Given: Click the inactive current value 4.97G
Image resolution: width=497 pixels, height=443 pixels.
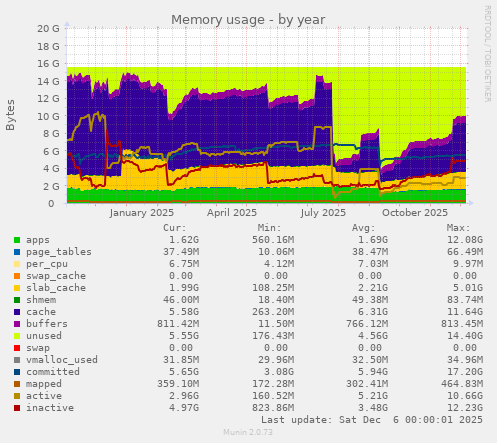Looking at the screenshot, I should click(184, 408).
